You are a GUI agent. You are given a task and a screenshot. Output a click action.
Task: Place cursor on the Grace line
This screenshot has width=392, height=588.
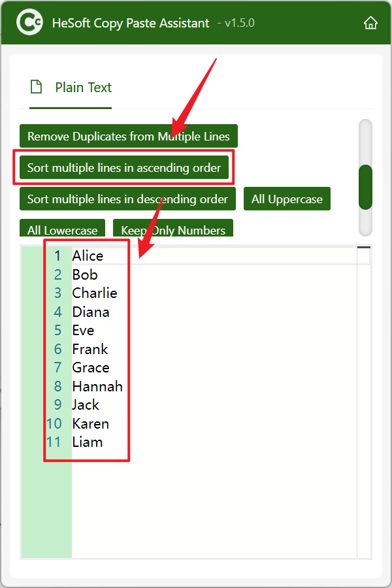click(x=91, y=367)
